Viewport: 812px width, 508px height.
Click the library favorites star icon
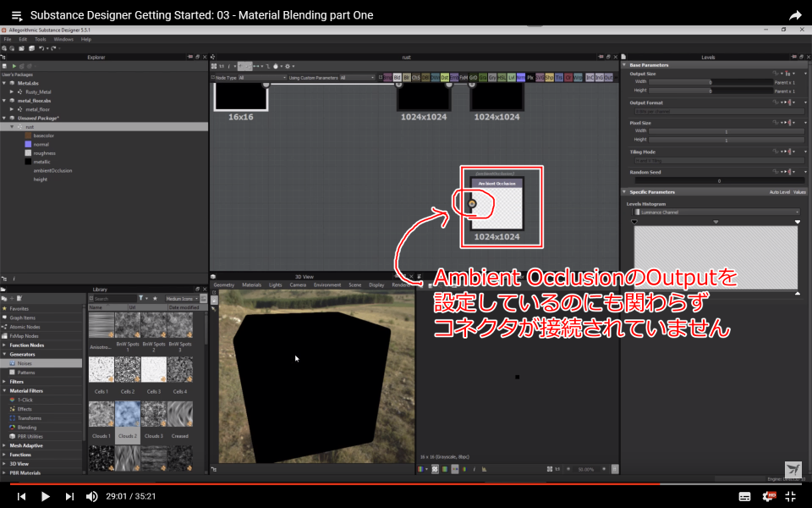point(155,299)
